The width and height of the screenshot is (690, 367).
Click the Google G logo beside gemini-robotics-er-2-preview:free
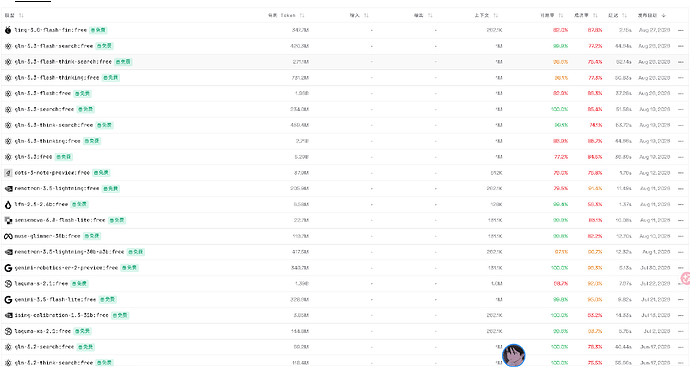point(8,268)
